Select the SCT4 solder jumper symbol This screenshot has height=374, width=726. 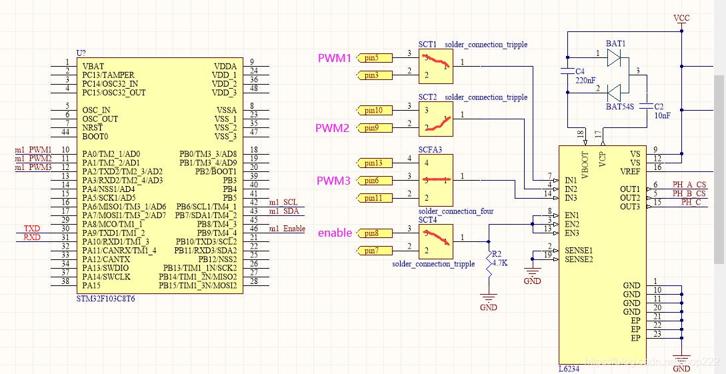436,242
